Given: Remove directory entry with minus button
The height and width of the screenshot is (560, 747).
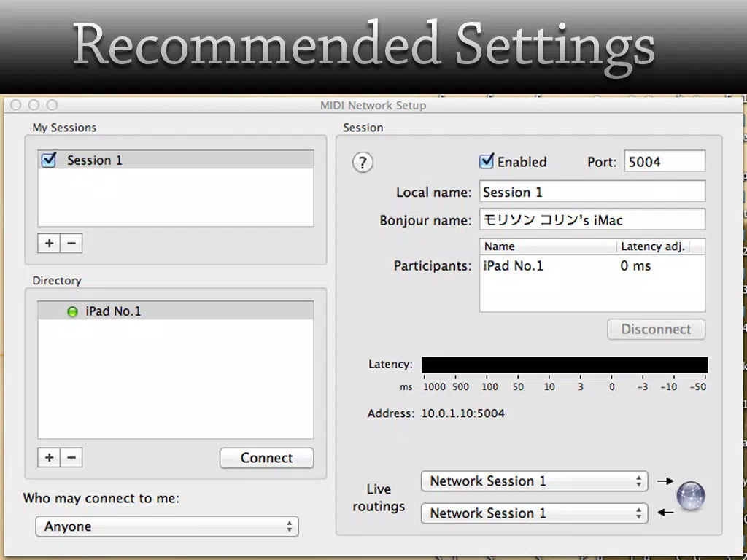Looking at the screenshot, I should [x=71, y=457].
